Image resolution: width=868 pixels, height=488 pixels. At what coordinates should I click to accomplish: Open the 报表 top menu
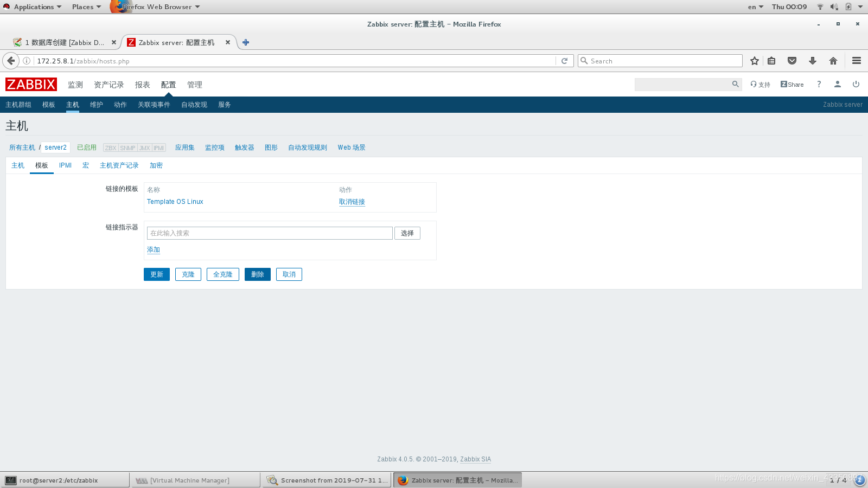(x=143, y=85)
